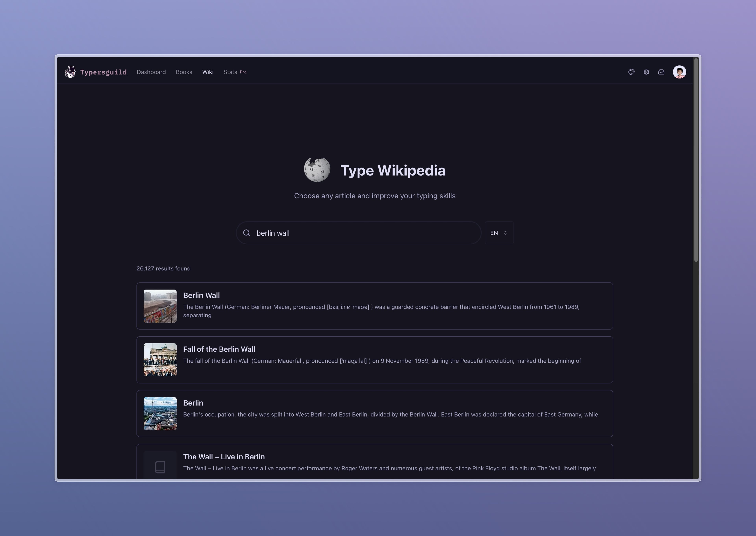Click the book icon placeholder thumbnail
The height and width of the screenshot is (536, 756).
pos(160,466)
